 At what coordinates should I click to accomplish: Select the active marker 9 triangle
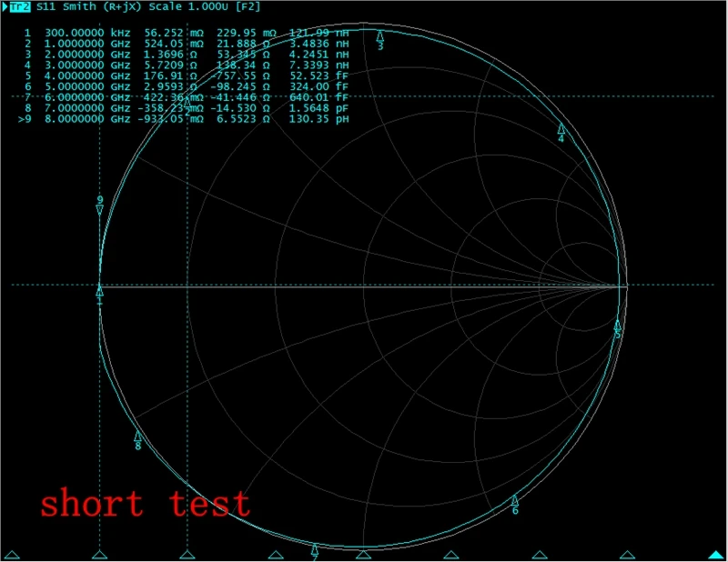pos(99,210)
